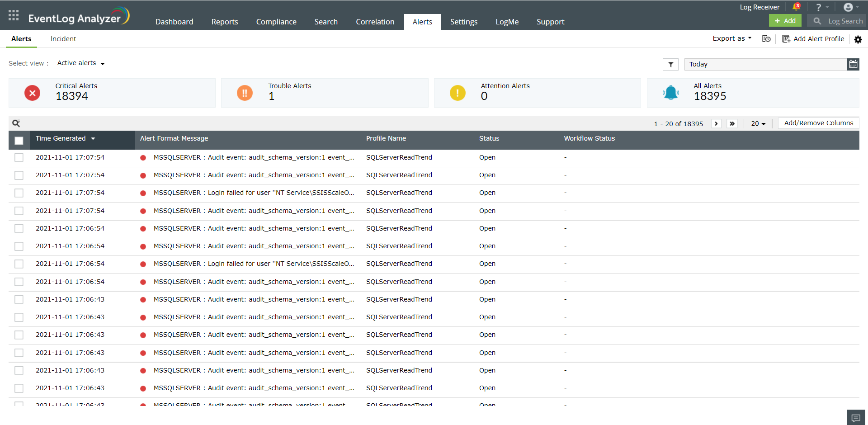The image size is (868, 425).
Task: Go to last page of alerts
Action: pos(732,123)
